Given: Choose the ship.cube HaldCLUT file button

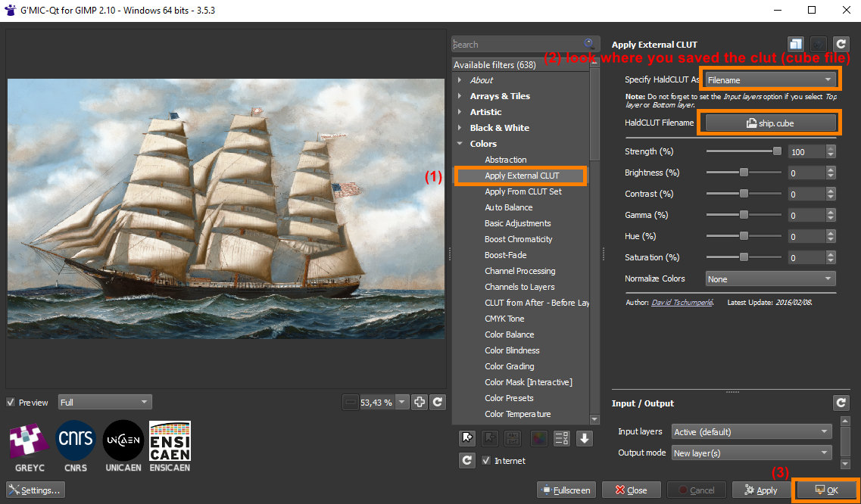Looking at the screenshot, I should pyautogui.click(x=770, y=123).
